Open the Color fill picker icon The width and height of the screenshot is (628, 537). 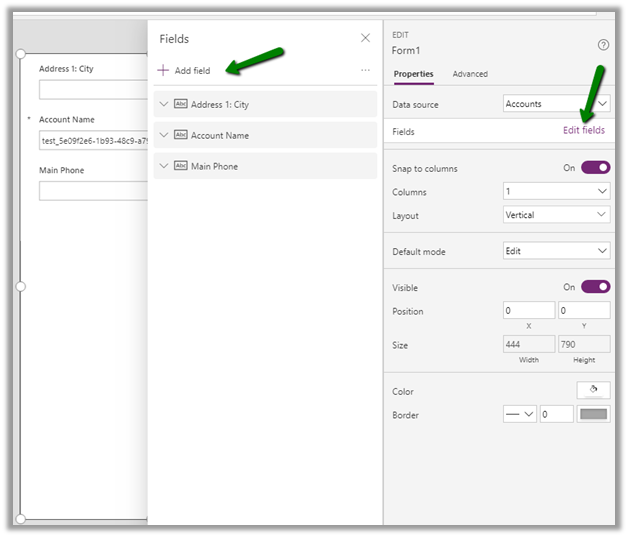tap(593, 391)
